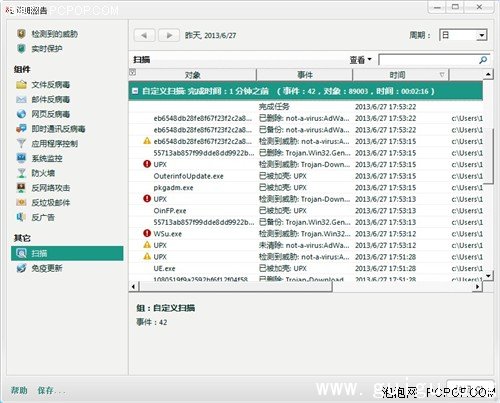
Task: Select the 文件反病毒 folder icon
Action: (21, 85)
